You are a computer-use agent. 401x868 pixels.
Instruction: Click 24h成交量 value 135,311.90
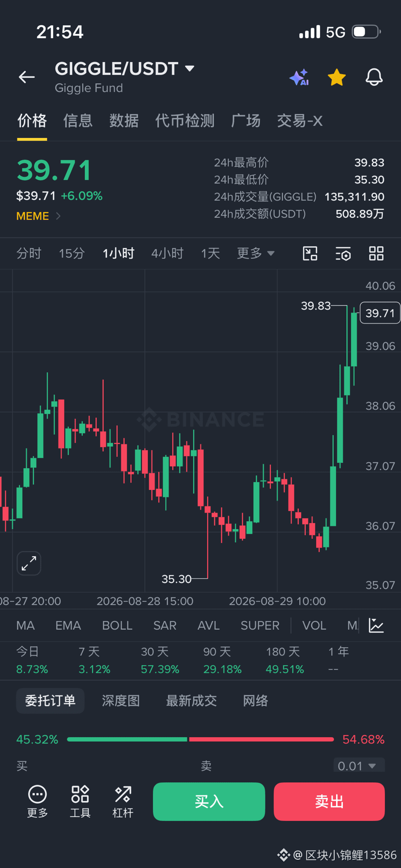355,197
